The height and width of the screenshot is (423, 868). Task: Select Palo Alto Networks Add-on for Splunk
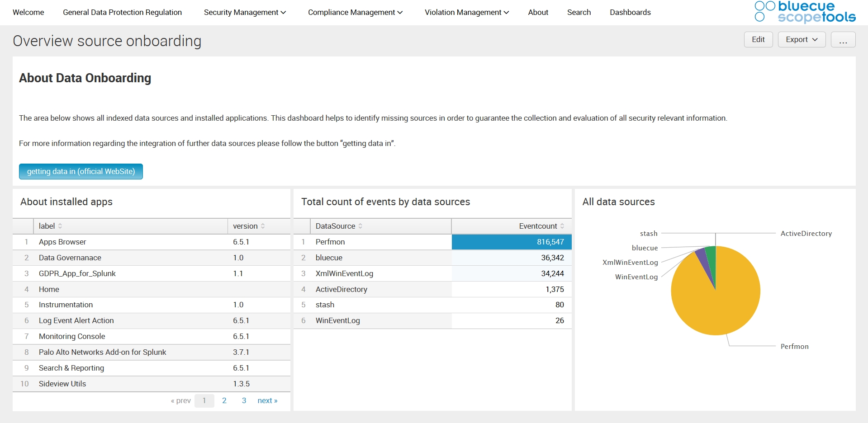pyautogui.click(x=152, y=352)
